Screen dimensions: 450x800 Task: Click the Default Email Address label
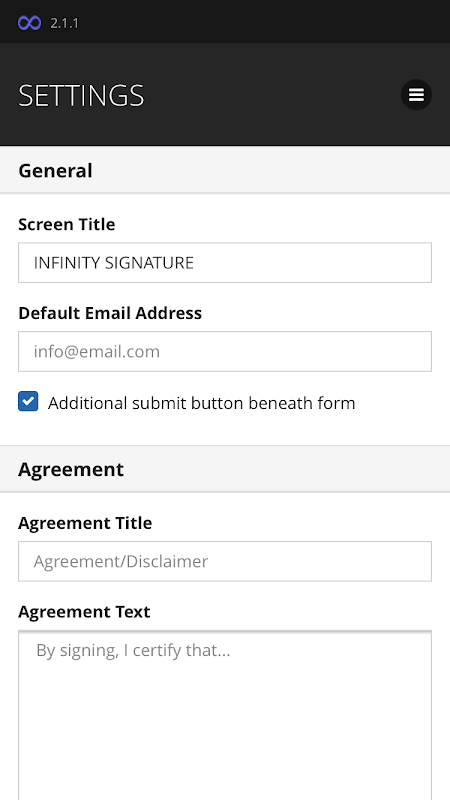coord(110,313)
